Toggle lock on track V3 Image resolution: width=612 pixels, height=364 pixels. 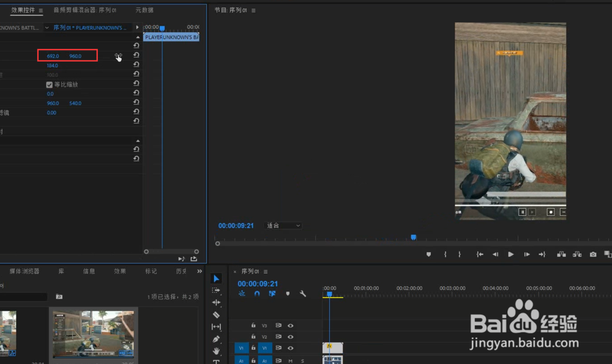point(253,325)
